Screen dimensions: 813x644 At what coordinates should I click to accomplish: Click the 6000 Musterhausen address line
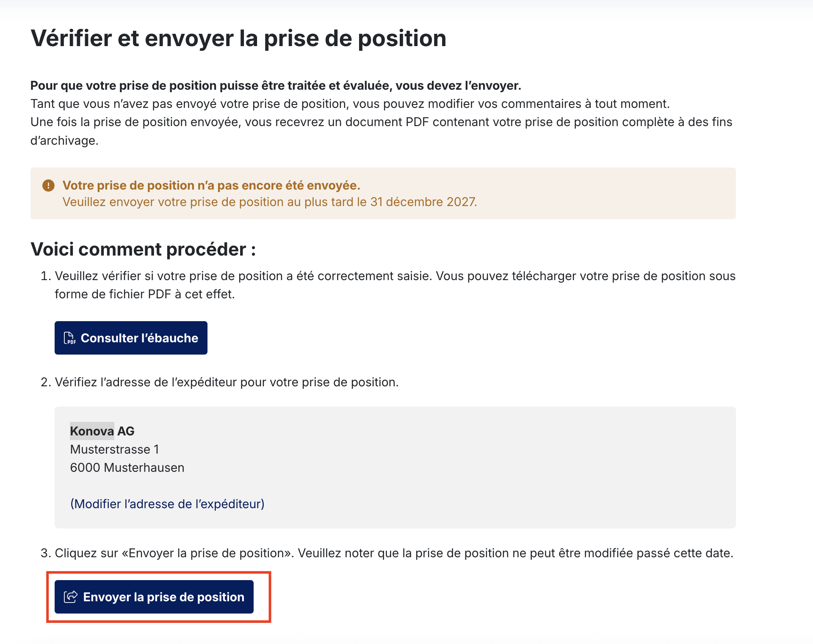(127, 467)
